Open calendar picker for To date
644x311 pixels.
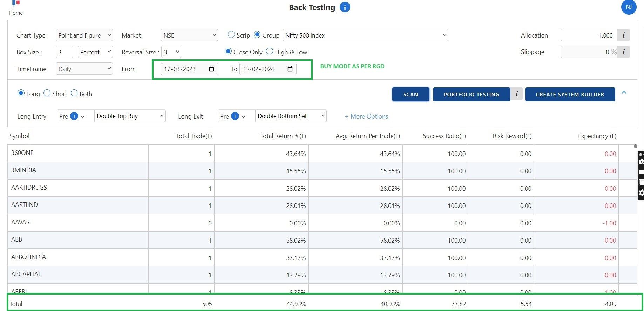tap(290, 69)
